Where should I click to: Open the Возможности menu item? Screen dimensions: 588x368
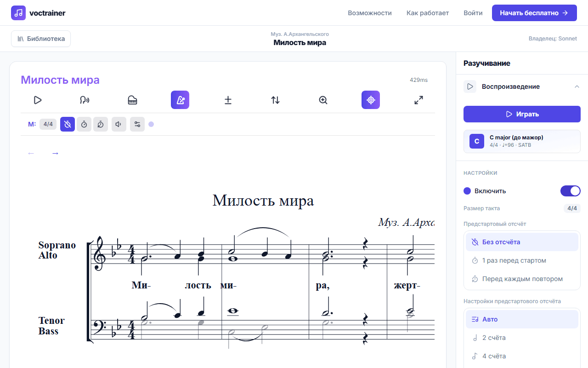(370, 13)
